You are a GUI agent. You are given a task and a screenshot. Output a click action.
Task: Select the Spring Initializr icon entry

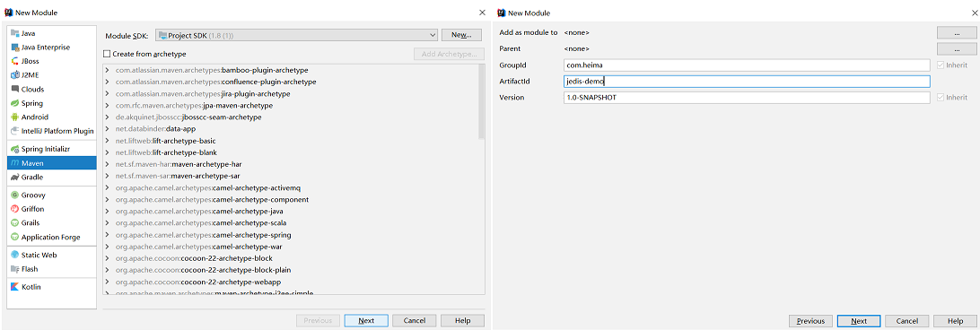click(15, 150)
